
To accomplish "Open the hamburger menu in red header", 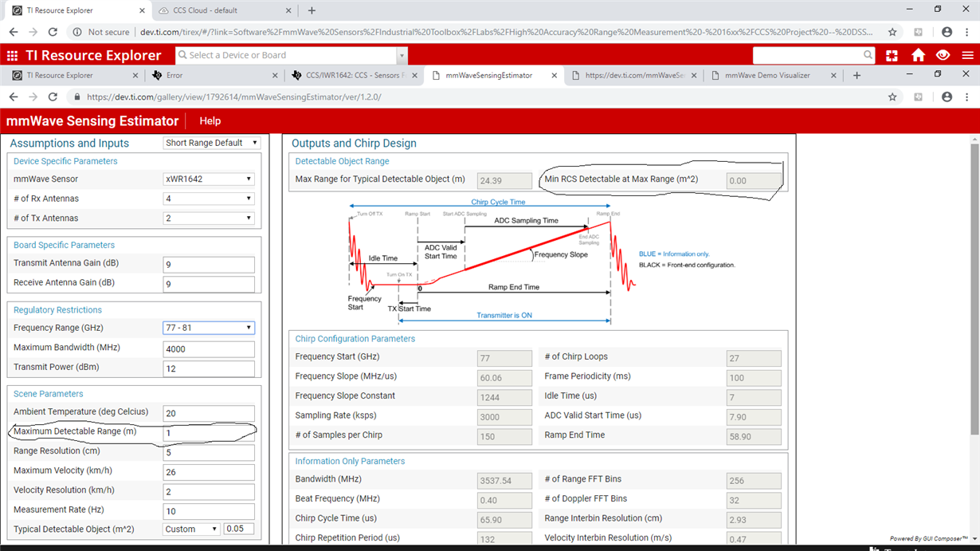I will [967, 55].
